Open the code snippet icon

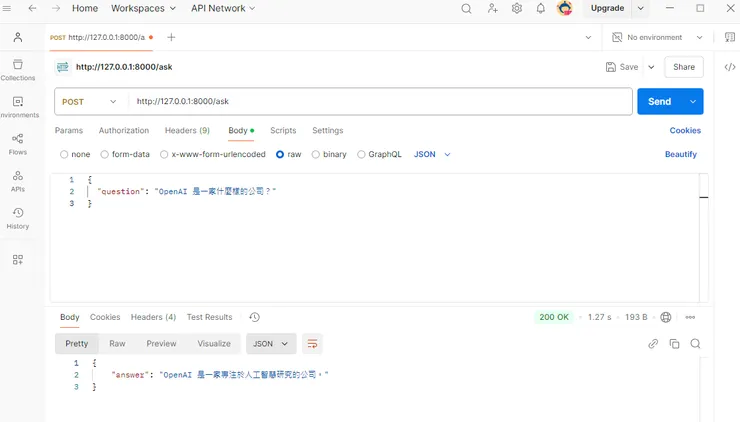tap(730, 67)
